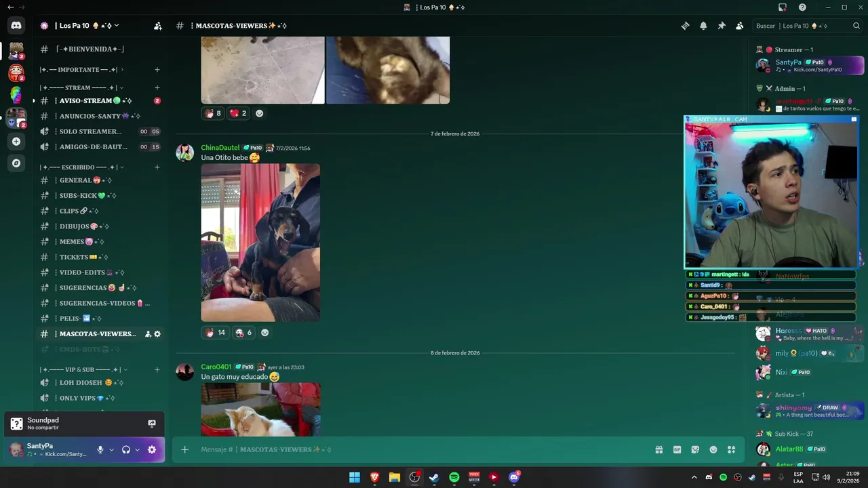Attach a file with plus button
868x488 pixels.
184,449
